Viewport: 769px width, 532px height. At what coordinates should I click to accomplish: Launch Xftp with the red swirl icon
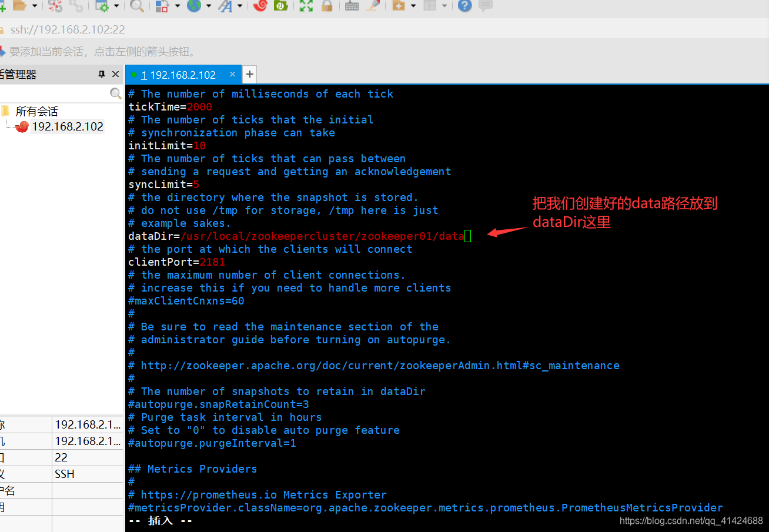coord(260,6)
